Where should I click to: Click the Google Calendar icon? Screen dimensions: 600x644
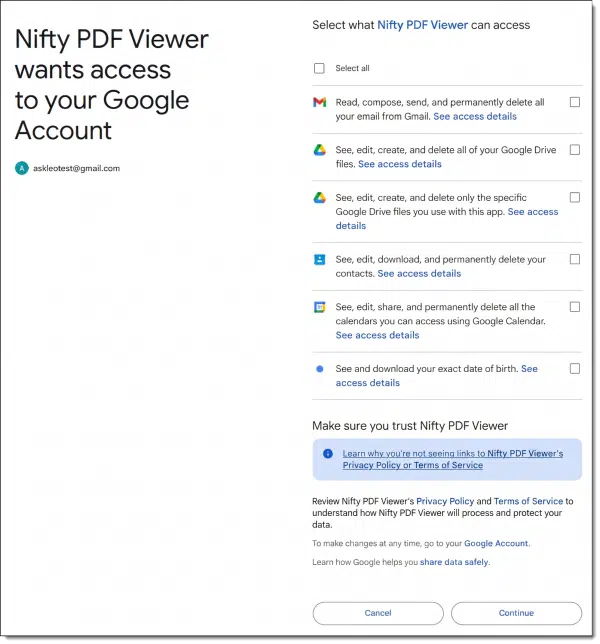[320, 307]
